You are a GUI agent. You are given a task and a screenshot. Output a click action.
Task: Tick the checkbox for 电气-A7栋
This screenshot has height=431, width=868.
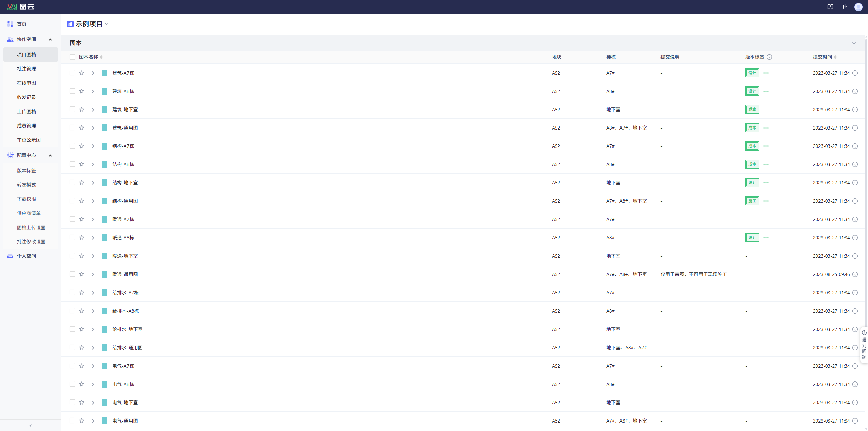tap(72, 366)
